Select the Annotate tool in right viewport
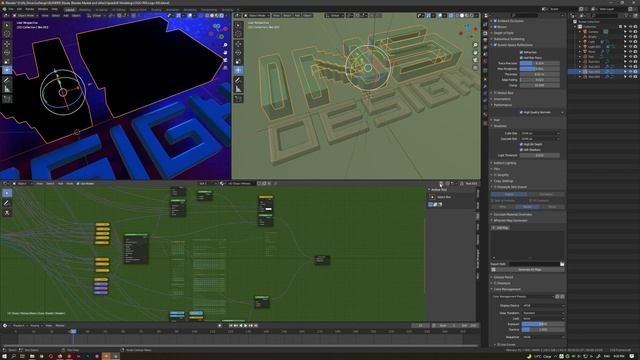 238,80
